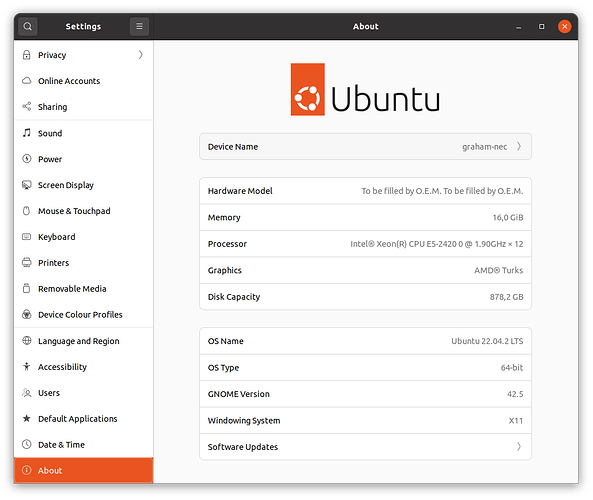Expand the Privacy submenu chevron
The image size is (593, 500).
(141, 55)
